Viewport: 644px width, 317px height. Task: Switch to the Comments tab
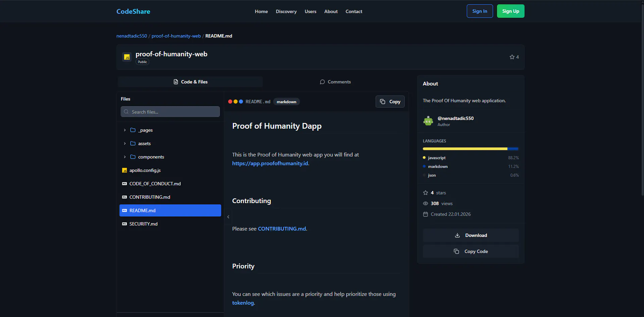pyautogui.click(x=335, y=82)
